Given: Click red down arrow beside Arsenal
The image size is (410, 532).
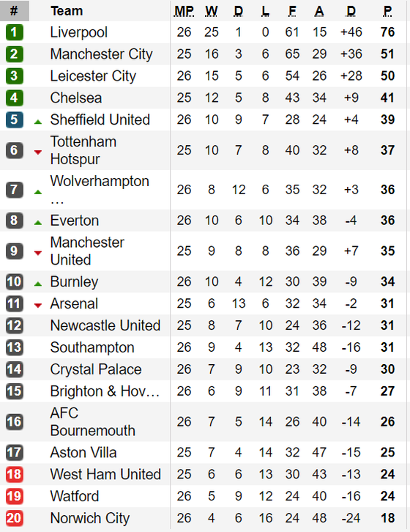Looking at the screenshot, I should coord(38,306).
